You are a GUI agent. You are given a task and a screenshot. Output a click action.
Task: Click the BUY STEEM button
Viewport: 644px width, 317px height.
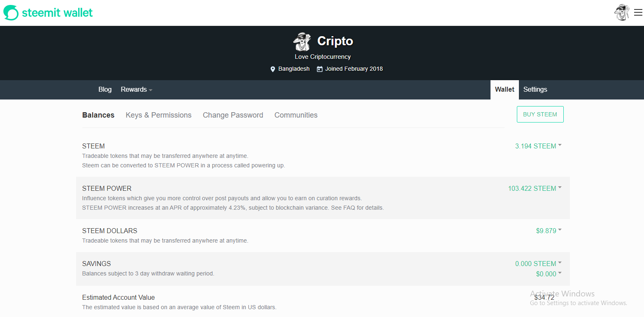tap(540, 114)
